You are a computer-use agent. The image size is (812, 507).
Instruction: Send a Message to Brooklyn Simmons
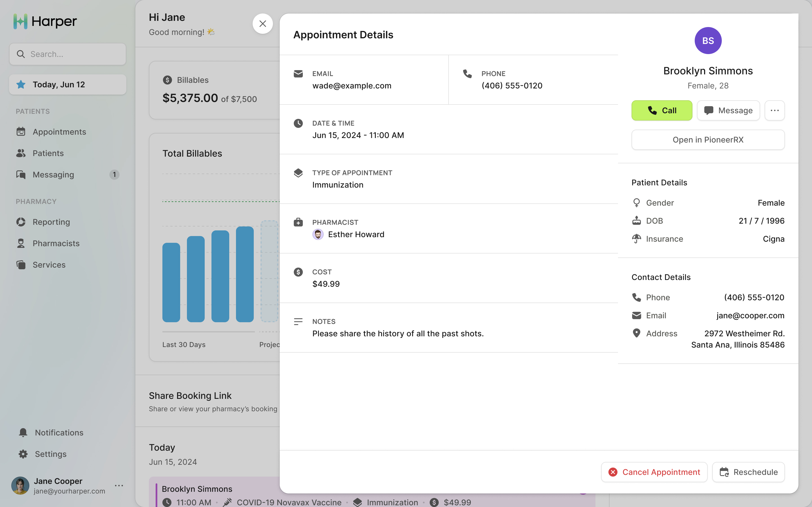[x=728, y=110]
